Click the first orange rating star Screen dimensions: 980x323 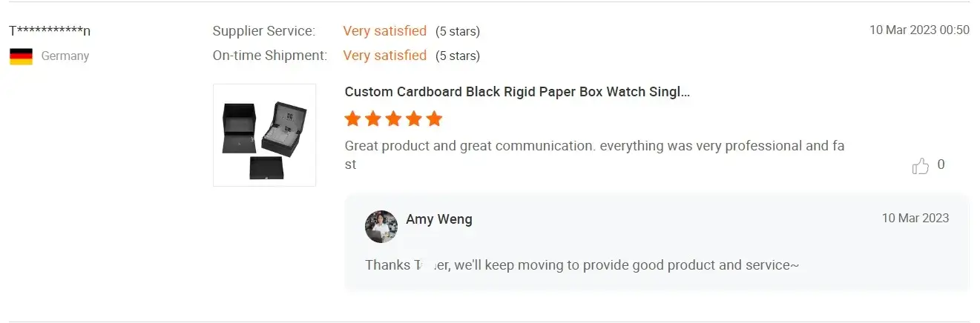(x=353, y=119)
